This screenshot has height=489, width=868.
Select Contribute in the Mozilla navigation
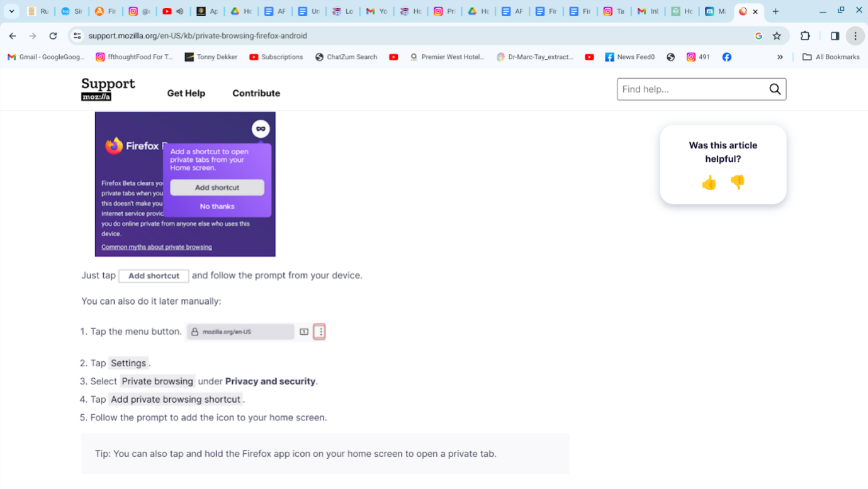pos(256,93)
